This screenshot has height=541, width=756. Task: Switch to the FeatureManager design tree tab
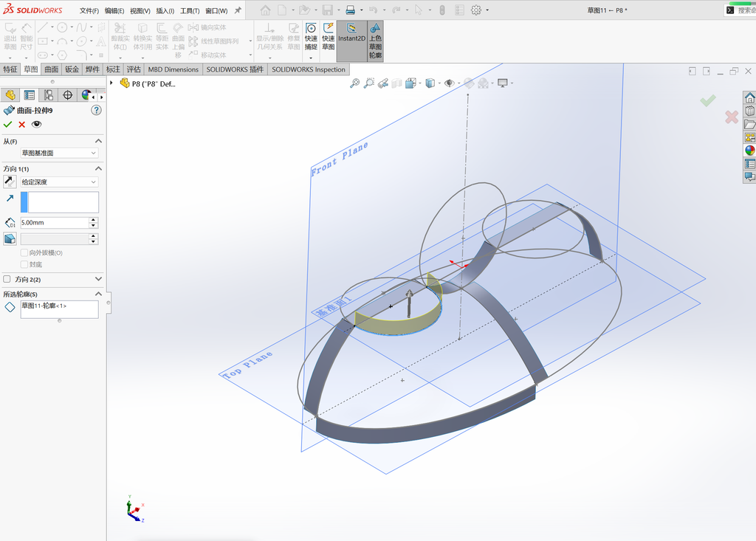point(10,95)
